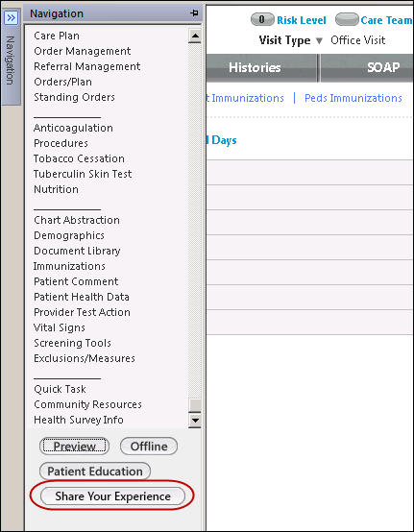The height and width of the screenshot is (532, 414).
Task: Collapse navigation panel with double-arrow icon
Action: [x=11, y=17]
